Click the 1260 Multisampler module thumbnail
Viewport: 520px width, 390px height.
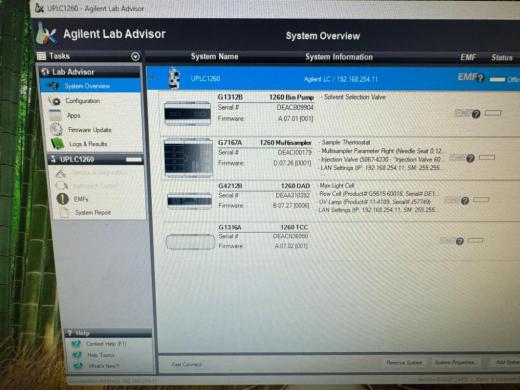click(188, 158)
